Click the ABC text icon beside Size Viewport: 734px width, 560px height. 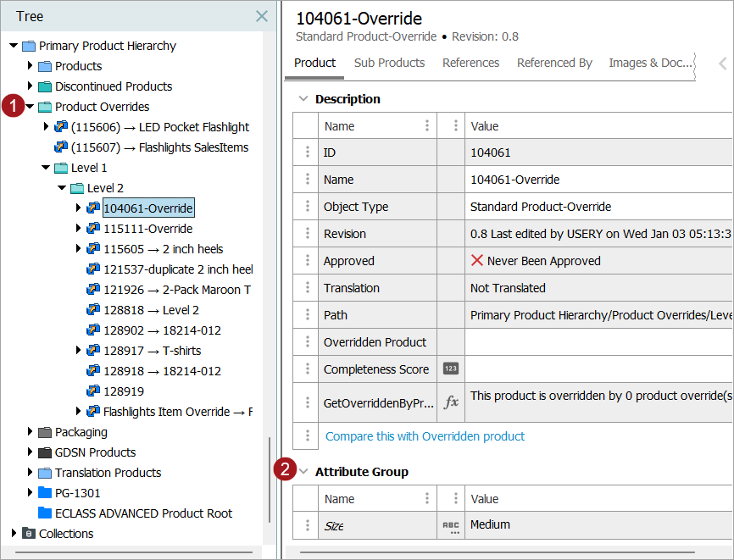tap(451, 526)
